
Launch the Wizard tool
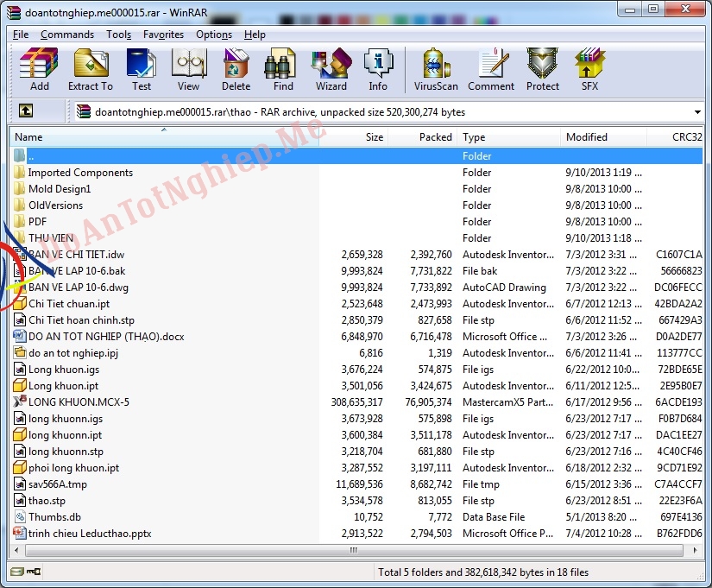(x=331, y=69)
